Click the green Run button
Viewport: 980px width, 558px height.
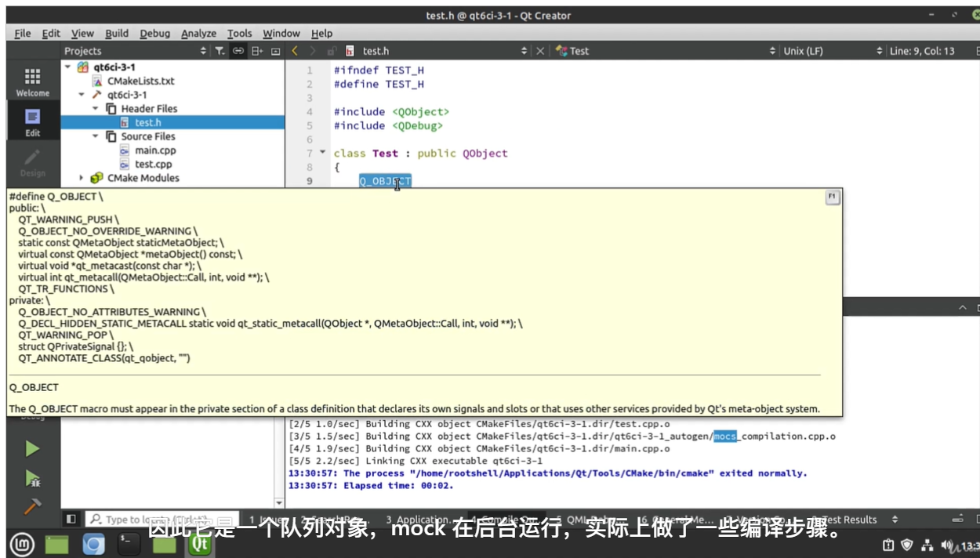(x=32, y=449)
